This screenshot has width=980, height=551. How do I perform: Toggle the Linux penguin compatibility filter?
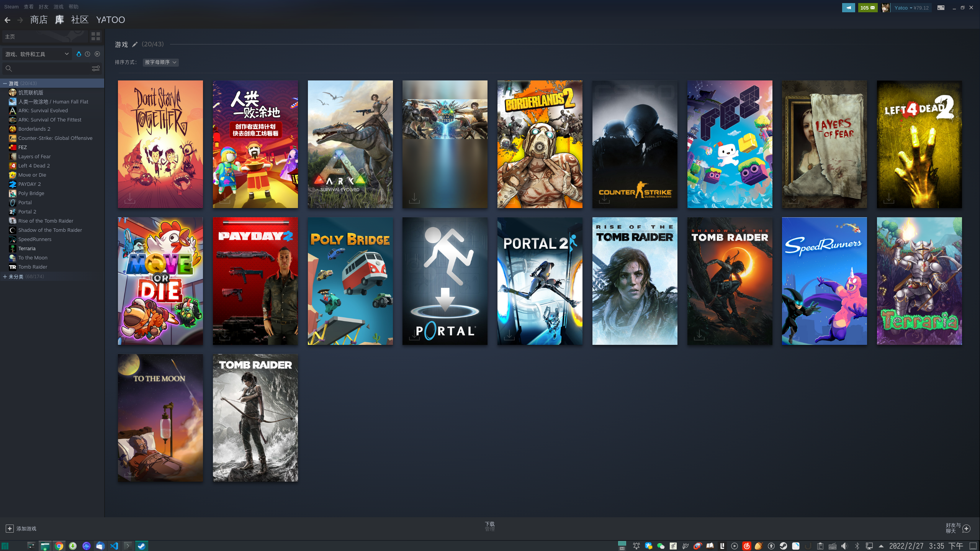[x=79, y=54]
